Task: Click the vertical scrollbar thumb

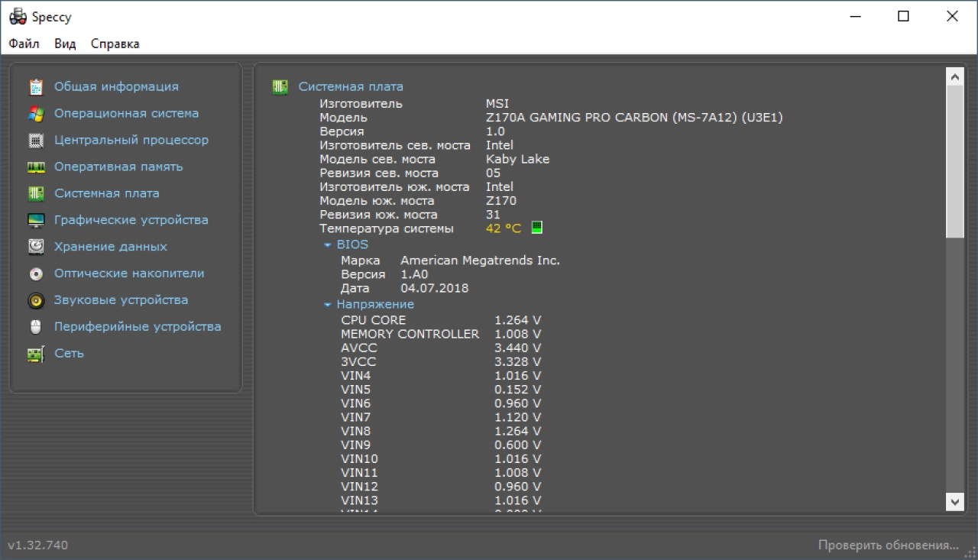Action: [955, 160]
